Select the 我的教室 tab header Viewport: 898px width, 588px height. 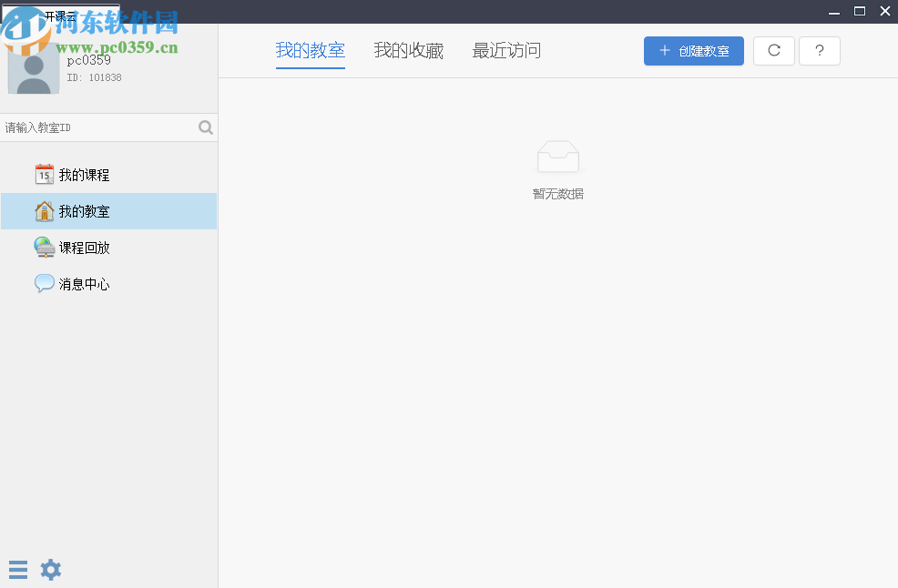pyautogui.click(x=311, y=51)
